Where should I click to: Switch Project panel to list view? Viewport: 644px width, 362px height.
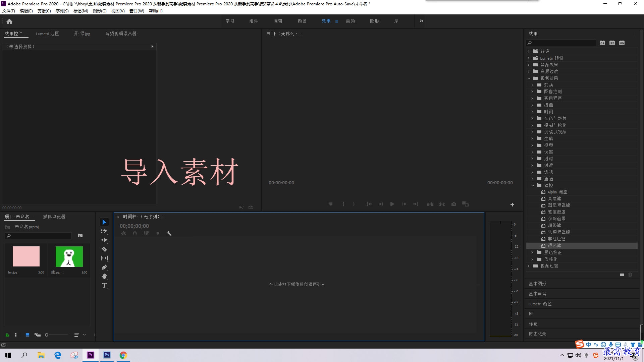(x=17, y=335)
